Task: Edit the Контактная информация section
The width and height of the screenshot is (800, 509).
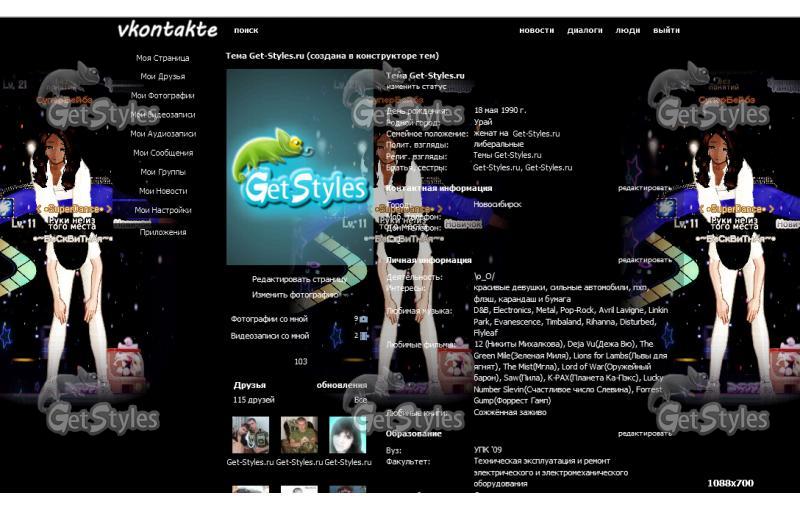Action: tap(644, 187)
